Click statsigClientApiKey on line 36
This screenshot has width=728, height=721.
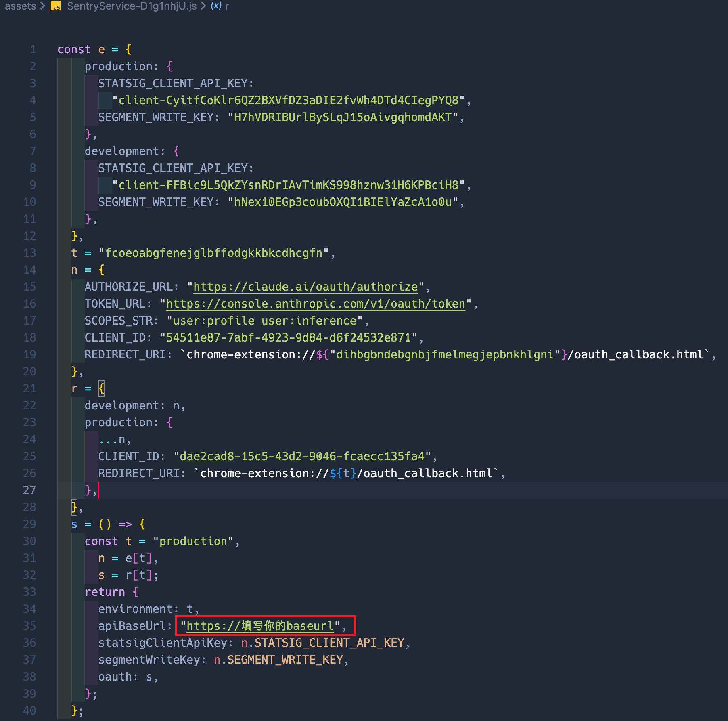coord(163,643)
